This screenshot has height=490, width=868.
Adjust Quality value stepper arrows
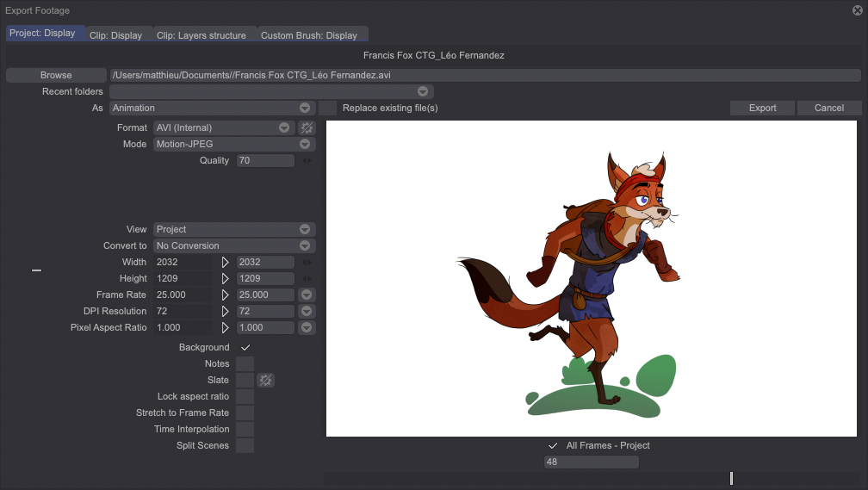coord(307,160)
